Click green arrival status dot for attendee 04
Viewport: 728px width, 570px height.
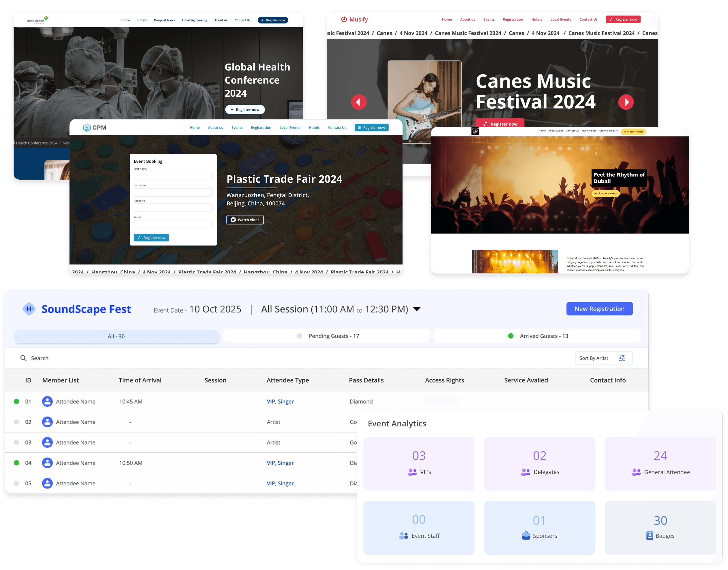16,463
